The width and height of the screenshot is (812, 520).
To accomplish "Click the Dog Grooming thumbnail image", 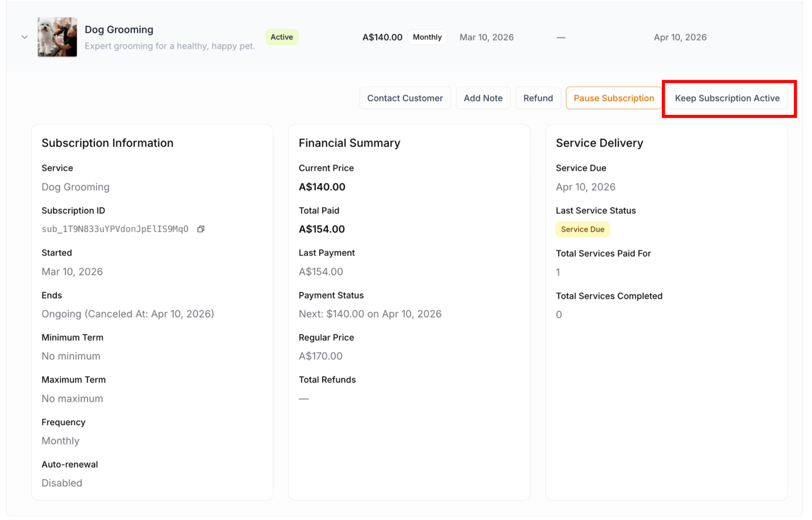I will [x=57, y=37].
